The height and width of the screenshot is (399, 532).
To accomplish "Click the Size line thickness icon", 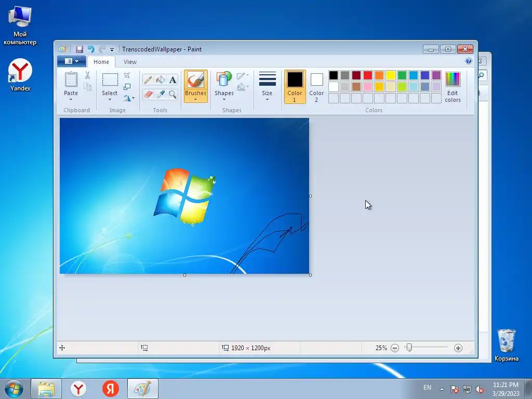I will point(268,79).
